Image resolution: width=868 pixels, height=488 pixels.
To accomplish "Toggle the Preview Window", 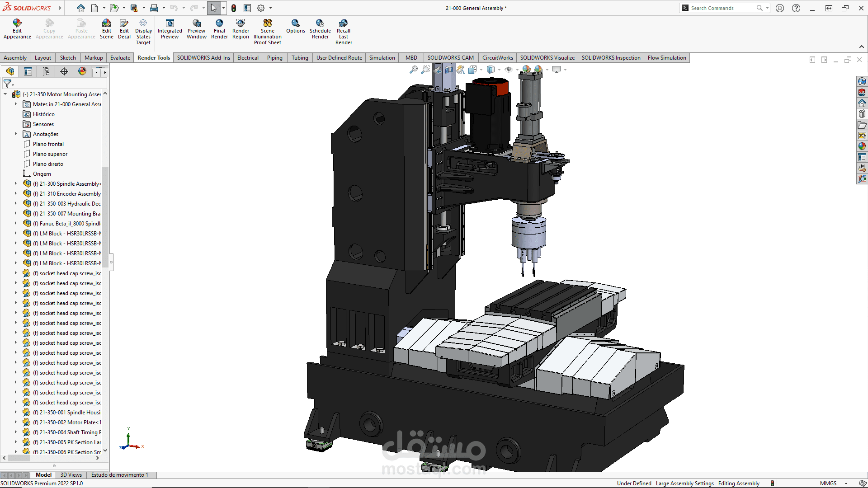I will coord(196,29).
